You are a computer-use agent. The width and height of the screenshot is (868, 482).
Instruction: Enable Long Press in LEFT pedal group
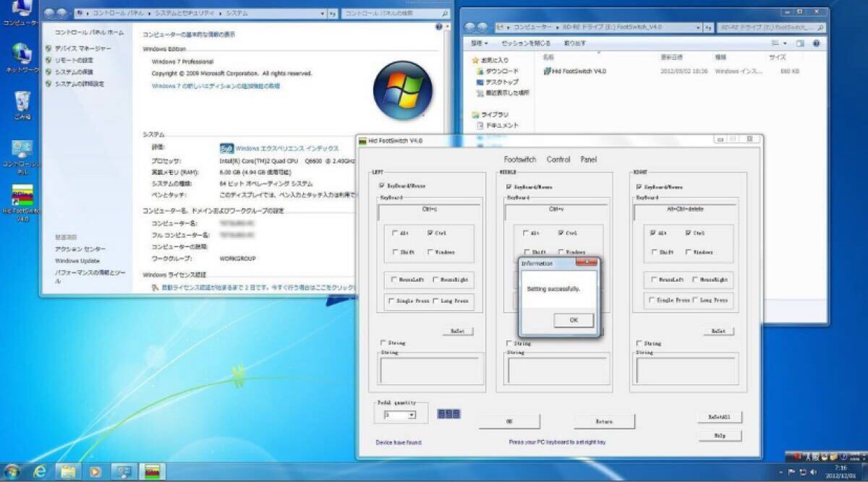point(436,301)
